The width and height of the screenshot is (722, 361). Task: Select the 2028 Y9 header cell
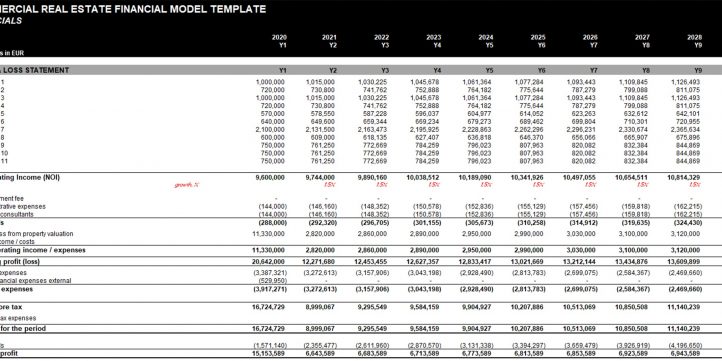pos(694,41)
